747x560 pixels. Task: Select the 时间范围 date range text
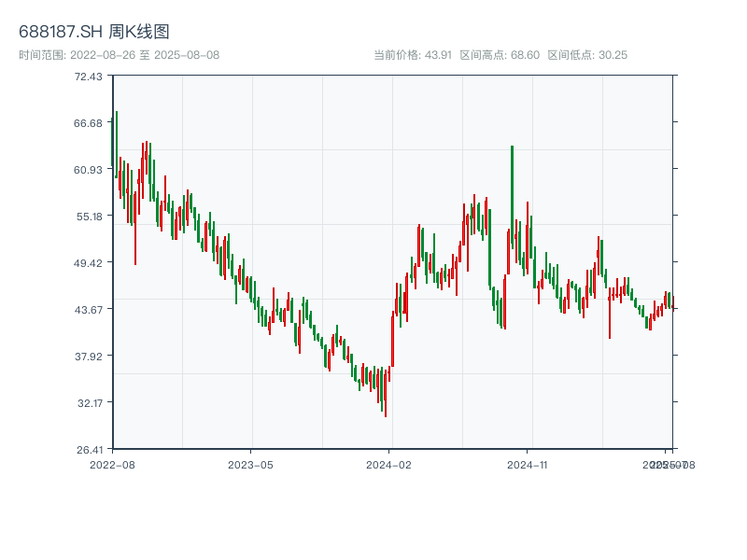(119, 55)
